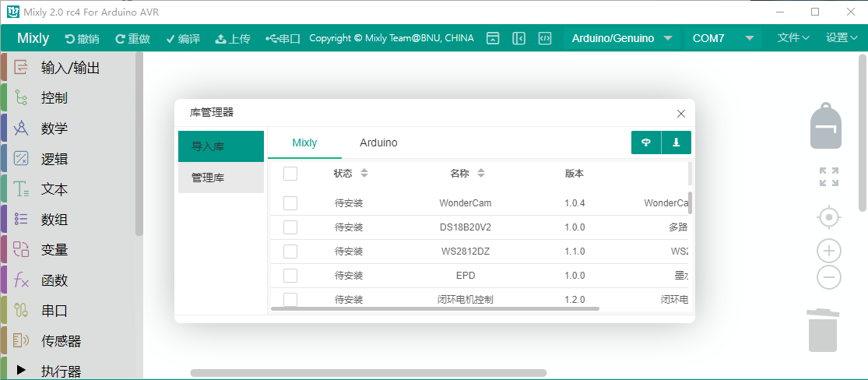
Task: Select the 导入库 side tab
Action: tap(221, 147)
